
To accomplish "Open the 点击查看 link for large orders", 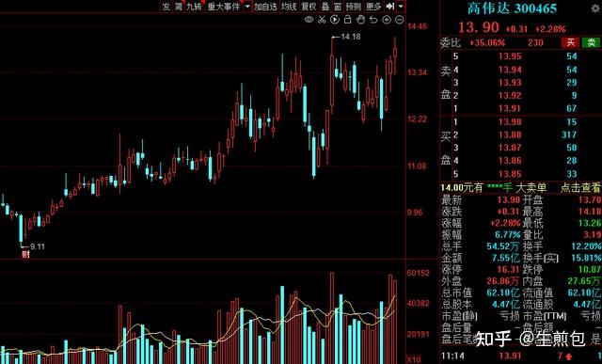I will coord(580,187).
